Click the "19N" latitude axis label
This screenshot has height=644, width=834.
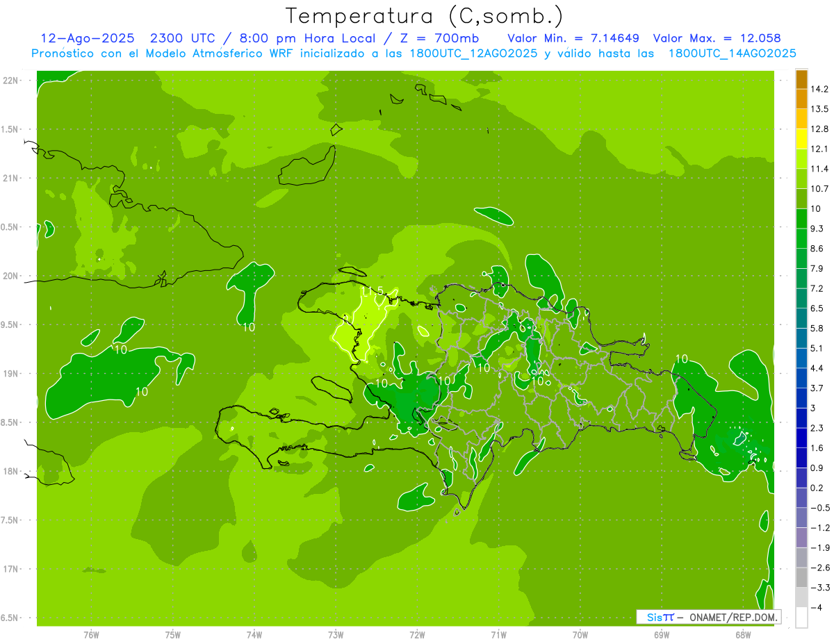(x=10, y=374)
